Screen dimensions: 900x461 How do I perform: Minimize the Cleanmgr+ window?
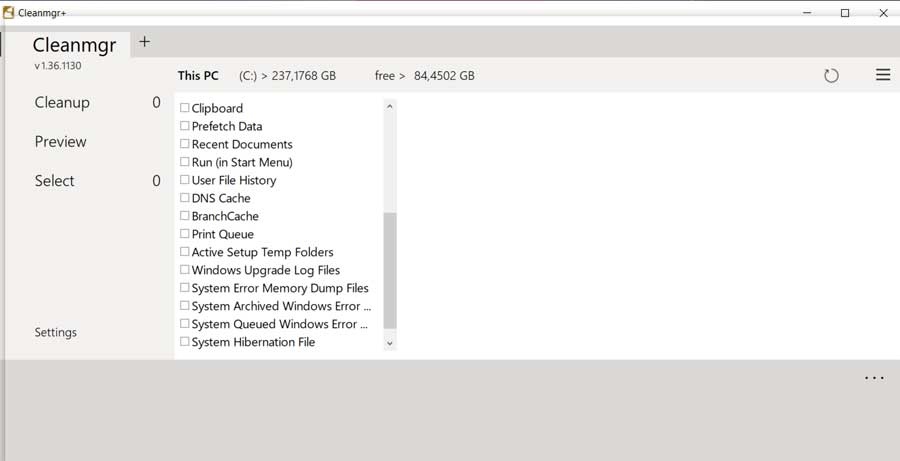[807, 13]
